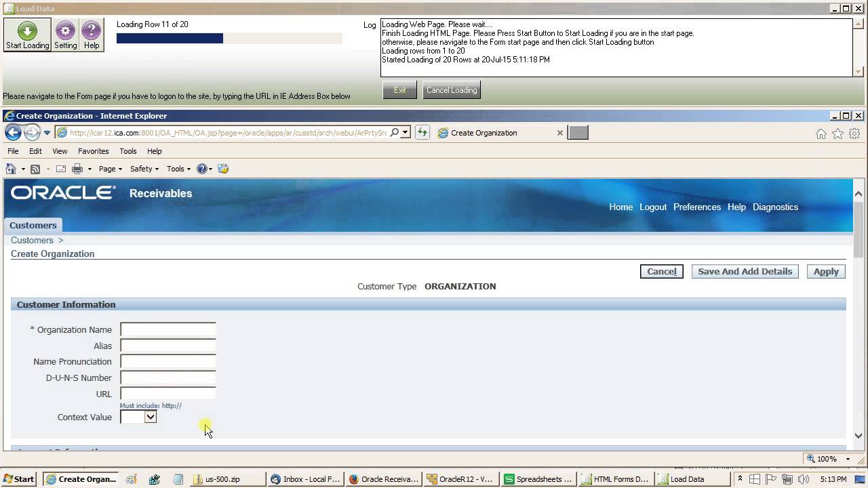Screen dimensions: 868x488
Task: Open the Tools dropdown in command bar
Action: point(179,169)
